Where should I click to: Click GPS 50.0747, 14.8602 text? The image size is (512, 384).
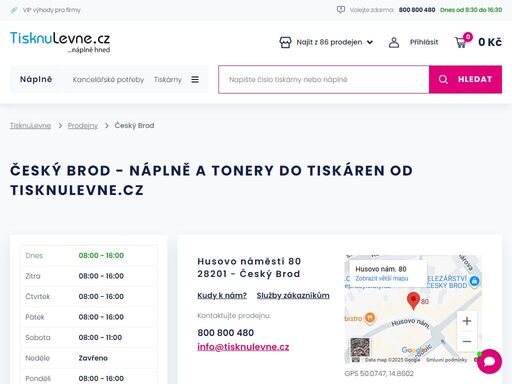coord(379,374)
